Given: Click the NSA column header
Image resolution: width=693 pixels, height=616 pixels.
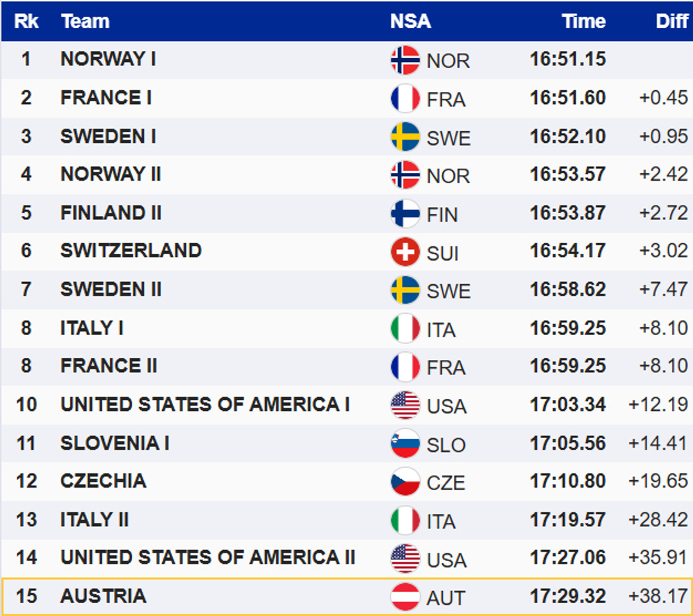Looking at the screenshot, I should point(410,21).
